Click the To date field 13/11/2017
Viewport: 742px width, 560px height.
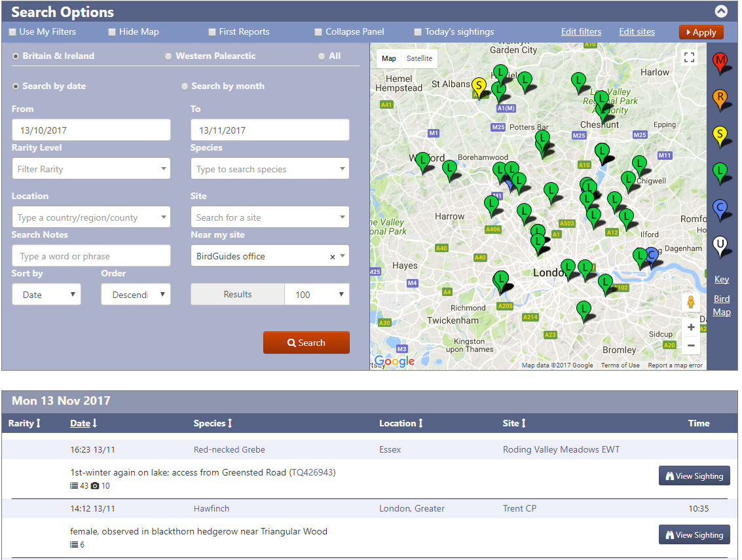(x=270, y=130)
